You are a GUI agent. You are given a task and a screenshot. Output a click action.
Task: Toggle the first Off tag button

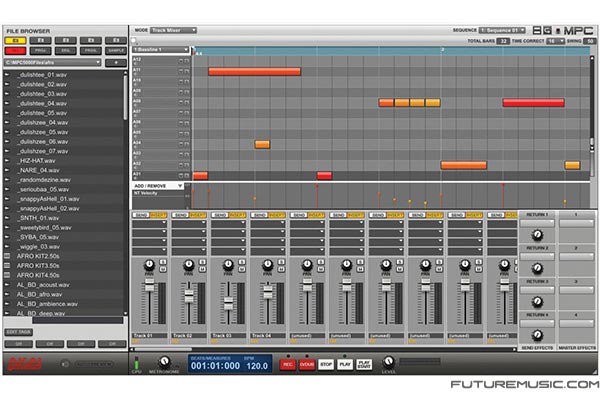[x=18, y=344]
